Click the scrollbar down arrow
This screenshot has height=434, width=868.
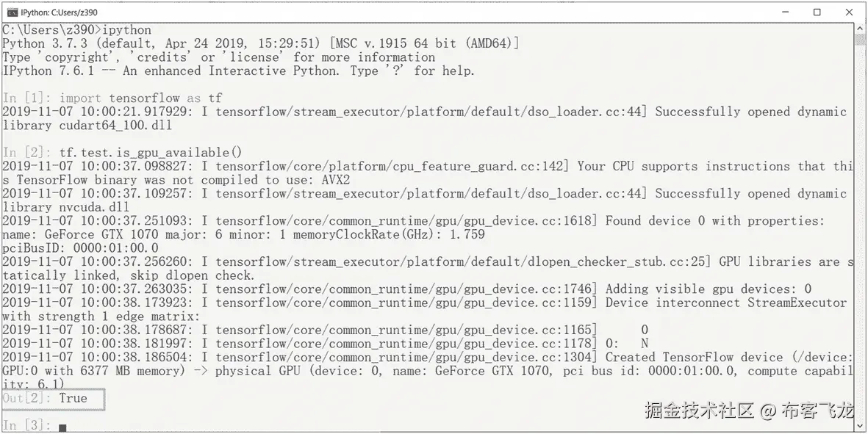pos(860,426)
